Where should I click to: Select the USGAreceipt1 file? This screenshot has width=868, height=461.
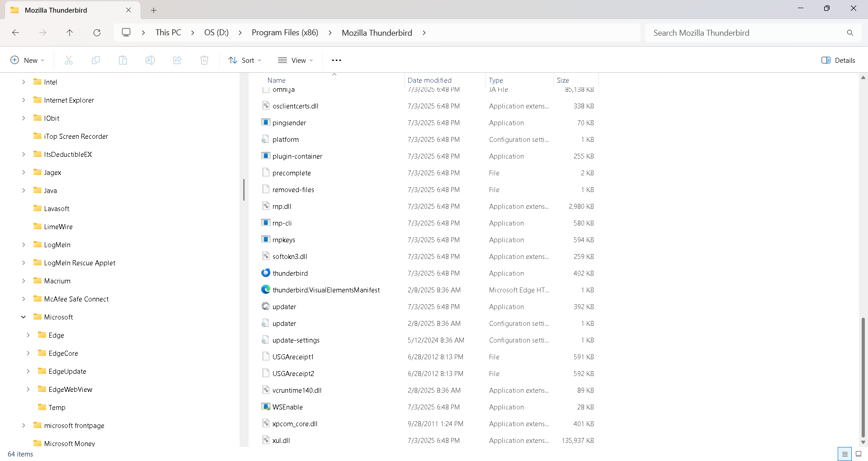(x=293, y=357)
